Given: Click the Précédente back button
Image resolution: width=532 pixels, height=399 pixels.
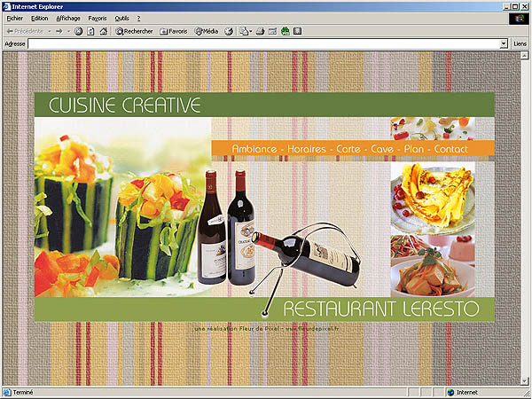Looking at the screenshot, I should 25,31.
